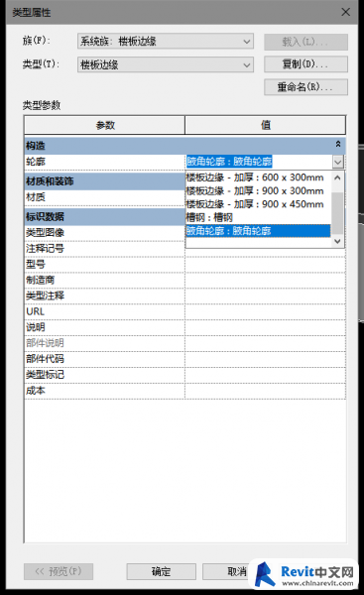Click the profile list scrollbar thumb
The width and height of the screenshot is (364, 595).
pyautogui.click(x=337, y=212)
